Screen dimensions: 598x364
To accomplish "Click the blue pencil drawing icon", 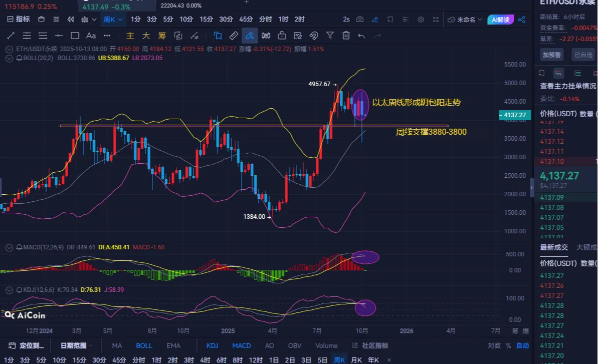I will click(375, 19).
